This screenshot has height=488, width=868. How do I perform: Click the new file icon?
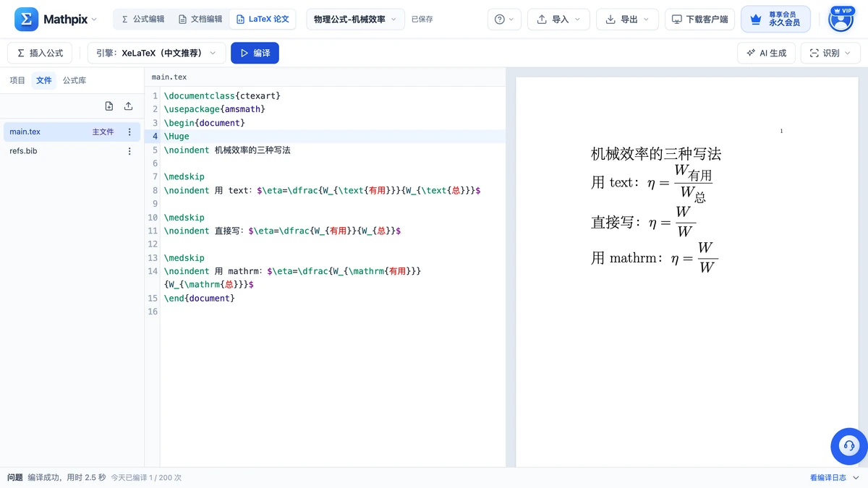tap(109, 106)
